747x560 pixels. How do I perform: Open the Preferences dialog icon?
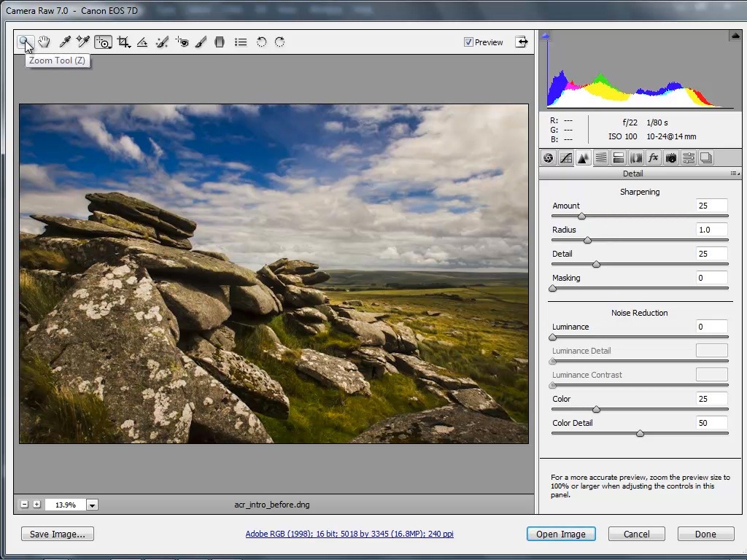(241, 42)
